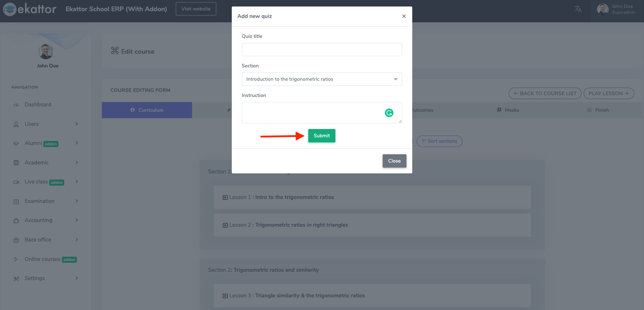Click the Examination clipboard icon
The height and width of the screenshot is (310, 644).
16,201
